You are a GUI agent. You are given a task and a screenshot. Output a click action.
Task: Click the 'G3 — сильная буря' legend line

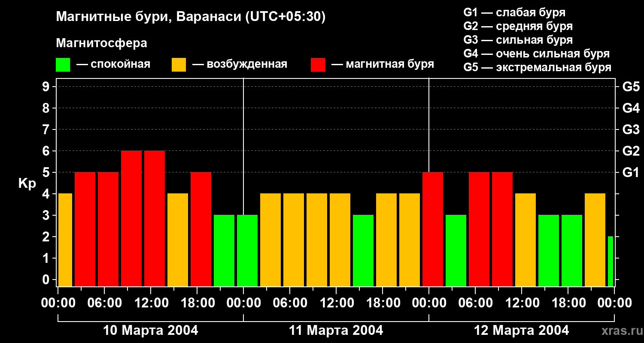pos(518,40)
